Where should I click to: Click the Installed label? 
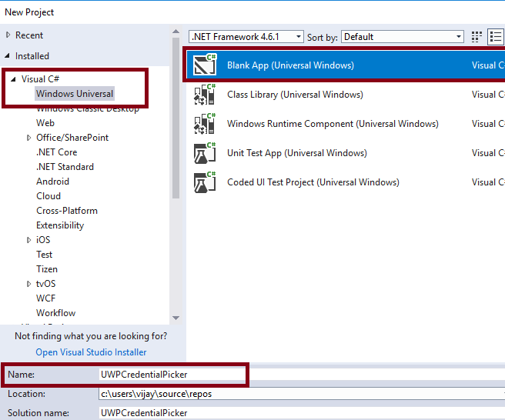tap(32, 56)
